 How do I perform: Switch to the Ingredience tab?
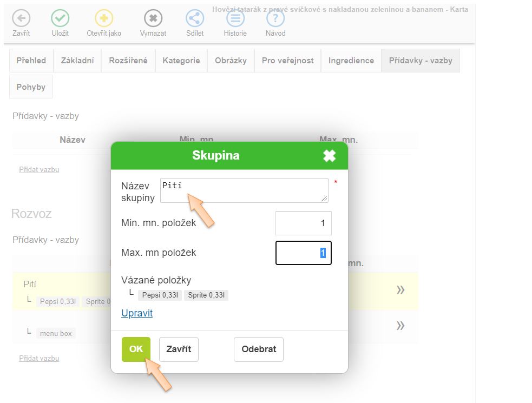click(351, 61)
